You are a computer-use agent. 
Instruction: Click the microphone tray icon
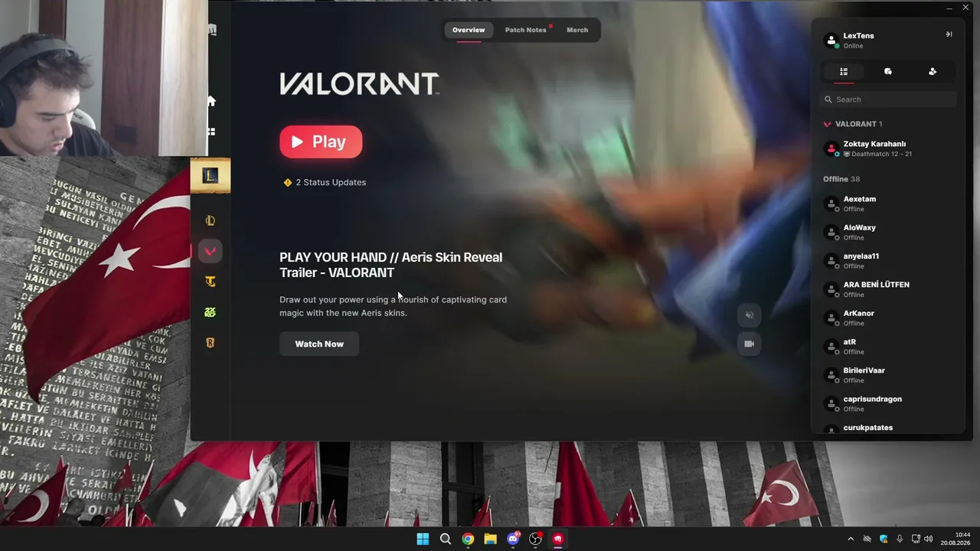click(900, 539)
